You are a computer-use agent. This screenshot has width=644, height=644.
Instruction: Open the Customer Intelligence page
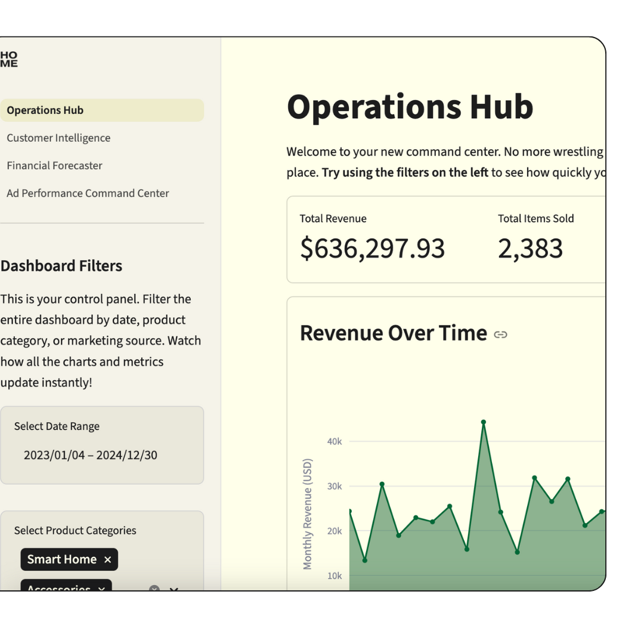[x=58, y=138]
